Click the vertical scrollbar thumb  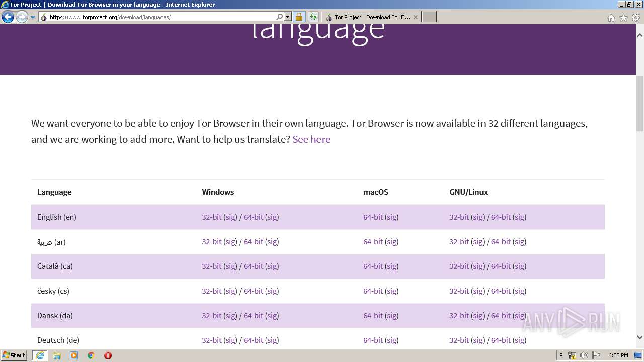(x=640, y=104)
